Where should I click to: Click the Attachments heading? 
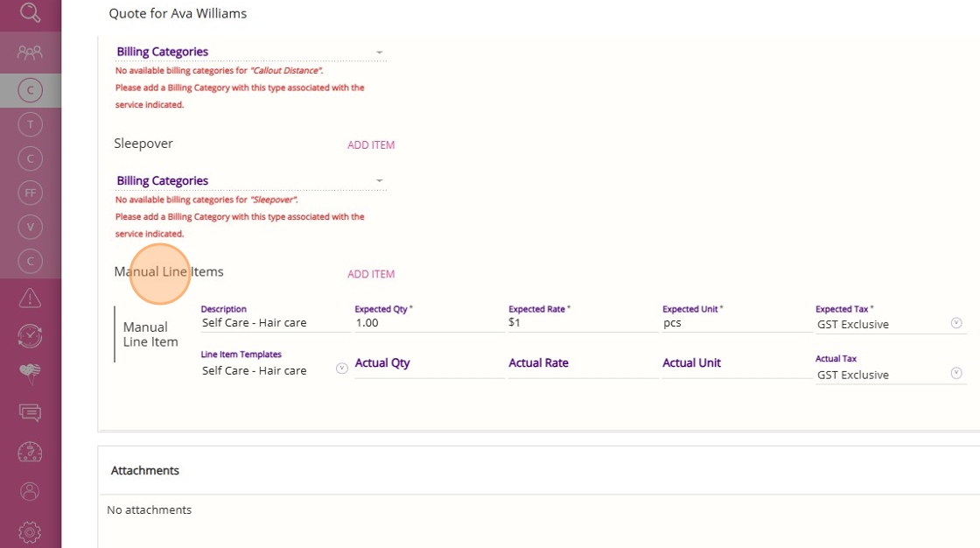click(x=145, y=470)
